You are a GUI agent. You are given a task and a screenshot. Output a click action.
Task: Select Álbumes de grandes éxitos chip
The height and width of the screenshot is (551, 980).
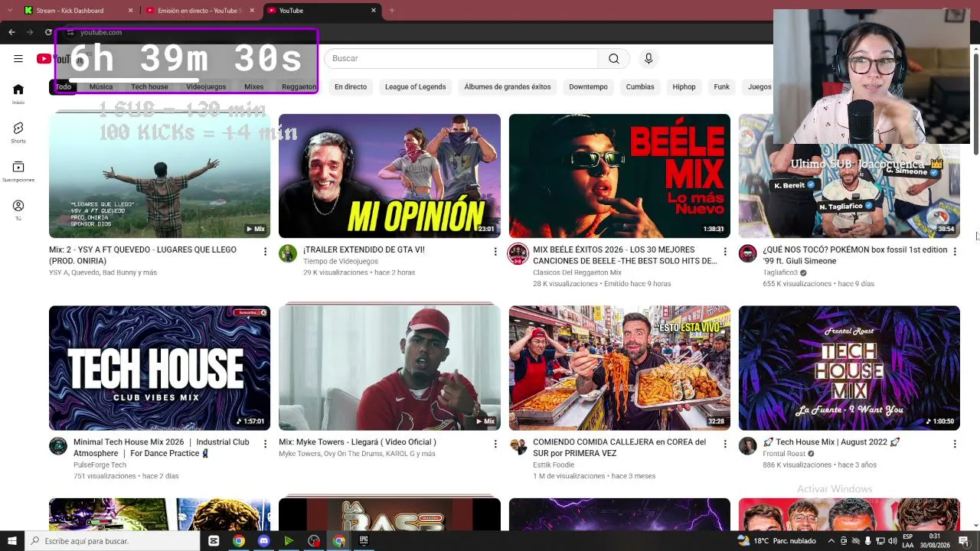[x=508, y=86]
